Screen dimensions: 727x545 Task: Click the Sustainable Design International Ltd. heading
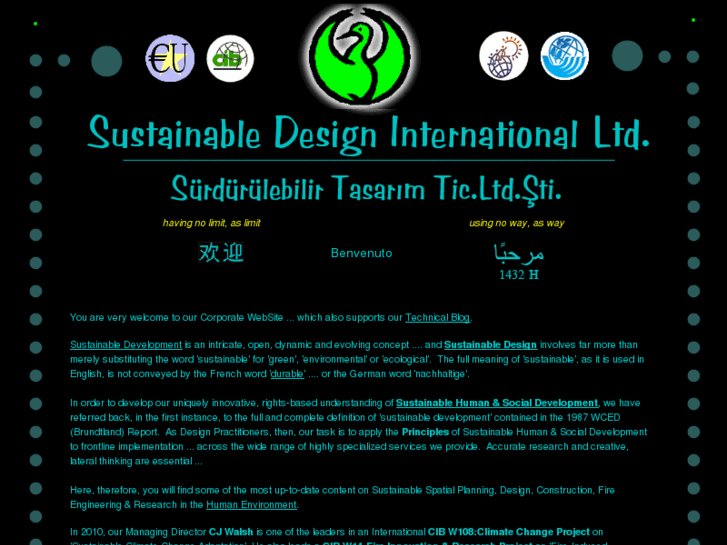(369, 133)
